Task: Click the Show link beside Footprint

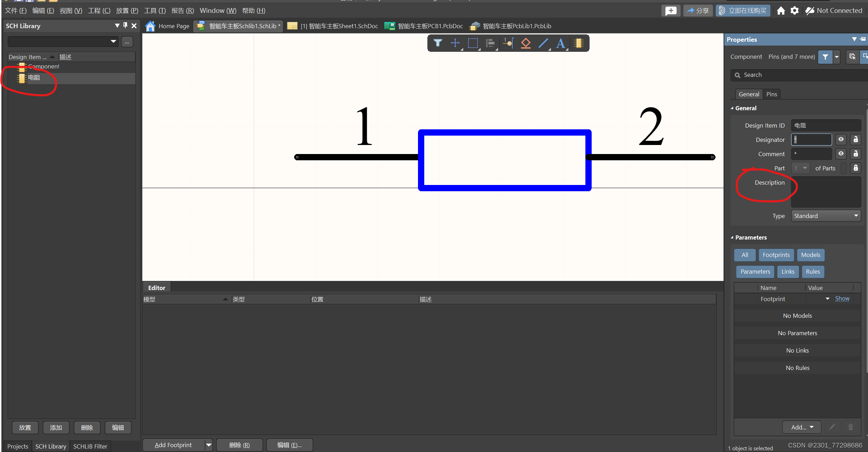Action: (842, 299)
